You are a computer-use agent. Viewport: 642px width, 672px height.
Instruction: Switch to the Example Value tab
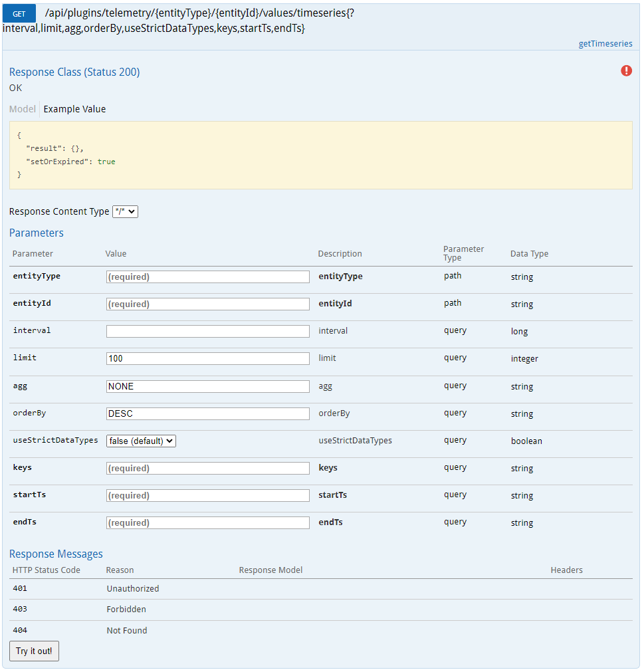click(x=74, y=109)
